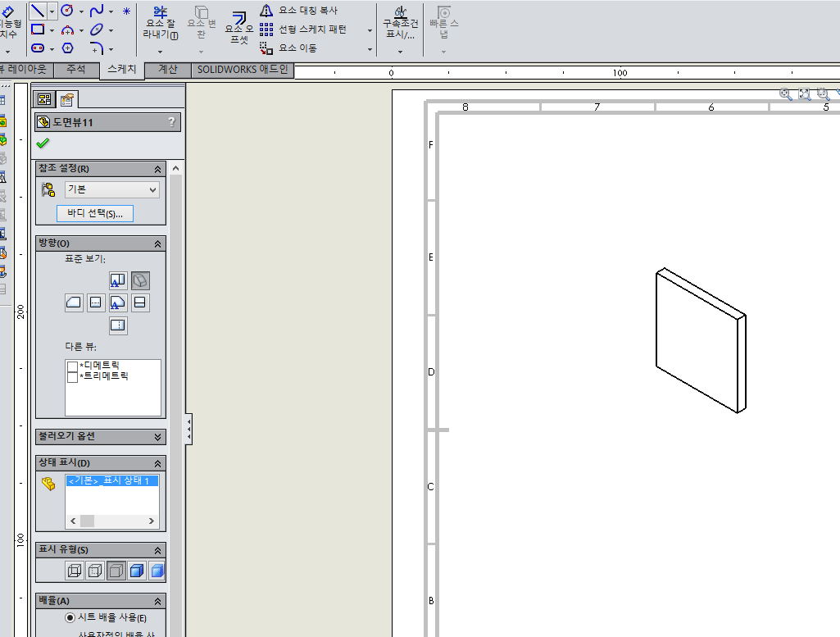Switch to the 주석 tab
Image resolution: width=840 pixels, height=637 pixels.
[76, 69]
